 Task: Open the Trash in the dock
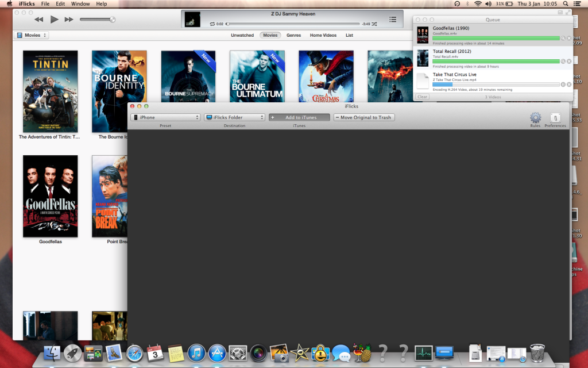point(537,353)
